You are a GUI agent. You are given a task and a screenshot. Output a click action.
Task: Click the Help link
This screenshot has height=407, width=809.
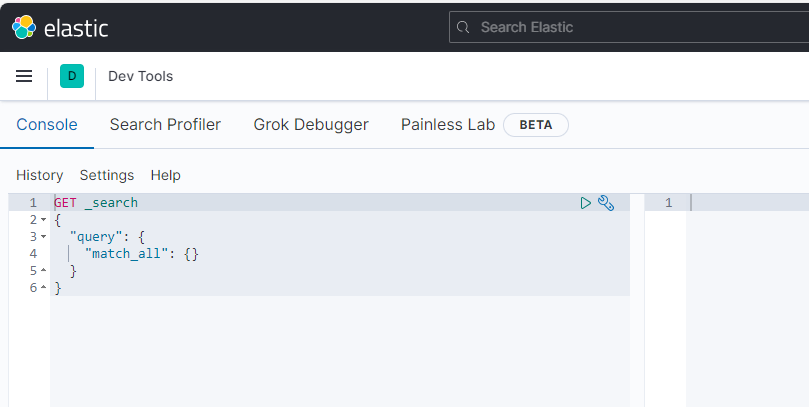(166, 175)
